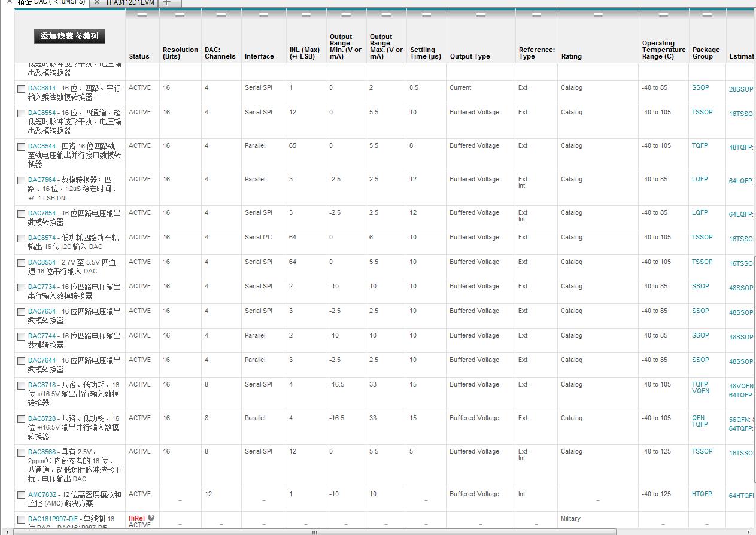Enable the DAC7654 compare checkbox
This screenshot has width=756, height=535.
pyautogui.click(x=22, y=214)
